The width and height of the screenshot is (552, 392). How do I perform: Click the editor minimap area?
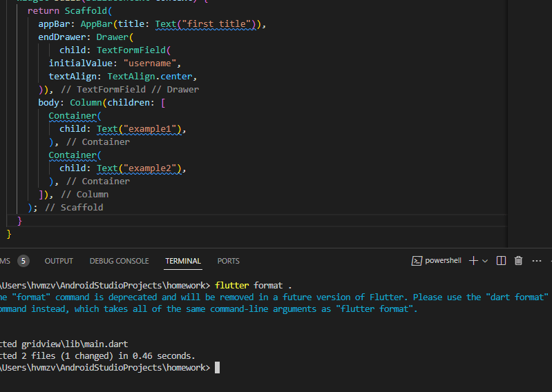[x=529, y=123]
